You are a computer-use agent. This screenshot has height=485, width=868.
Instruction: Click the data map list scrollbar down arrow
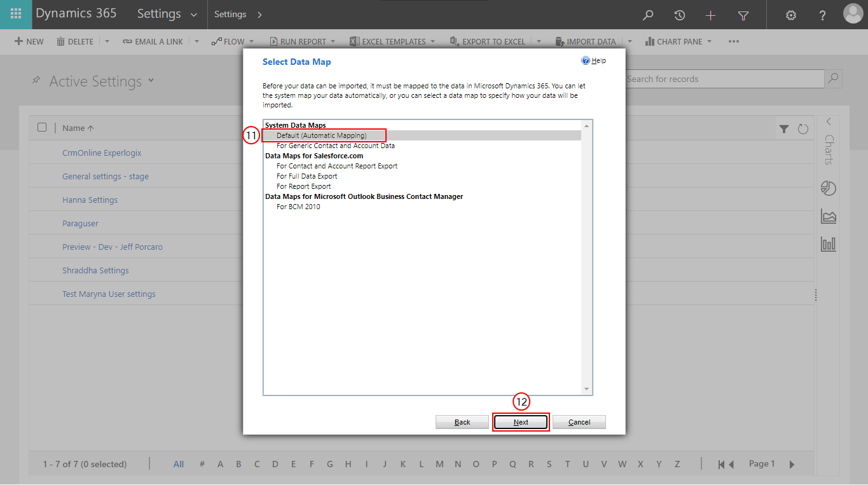[x=586, y=389]
